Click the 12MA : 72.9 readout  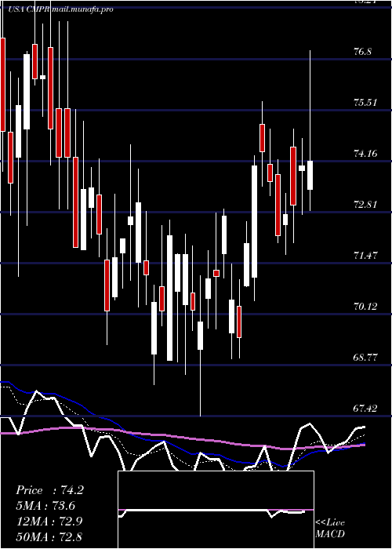click(49, 522)
